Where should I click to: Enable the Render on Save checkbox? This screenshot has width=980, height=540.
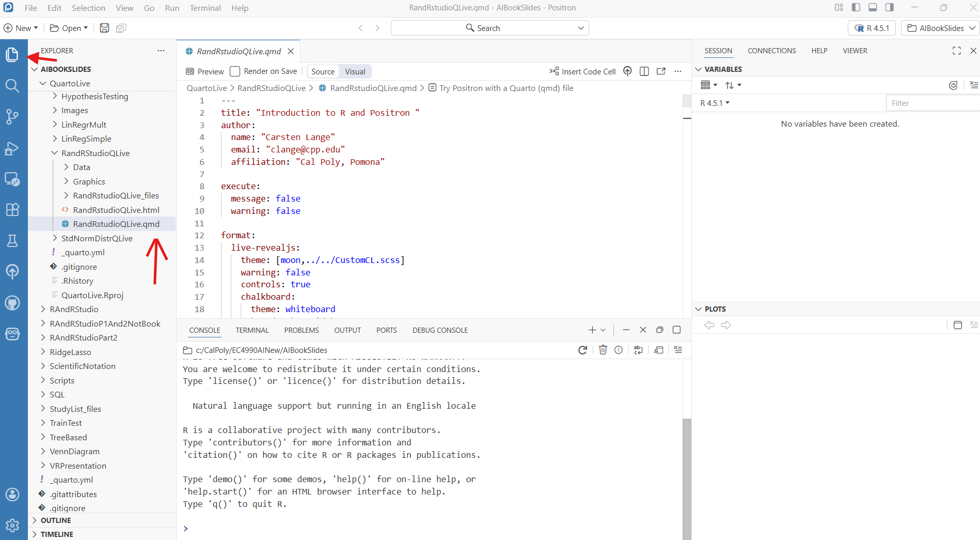pyautogui.click(x=235, y=71)
